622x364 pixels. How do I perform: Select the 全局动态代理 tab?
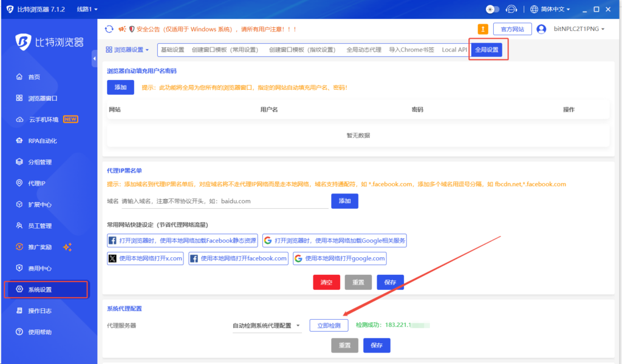[363, 50]
